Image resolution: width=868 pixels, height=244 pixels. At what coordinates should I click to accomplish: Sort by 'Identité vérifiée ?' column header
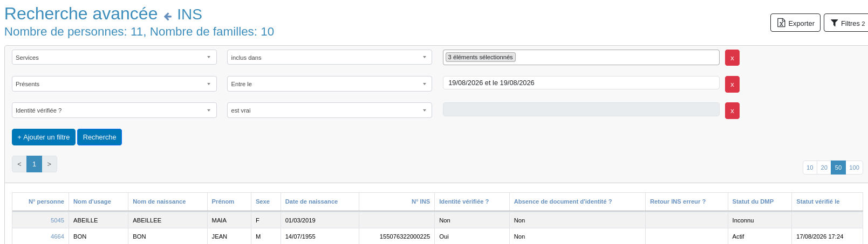[464, 201]
